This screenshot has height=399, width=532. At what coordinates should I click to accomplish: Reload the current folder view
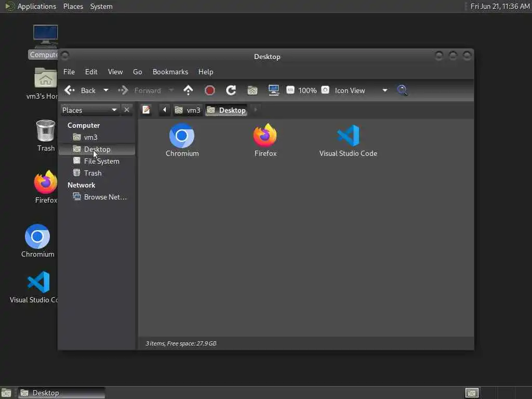(x=231, y=90)
